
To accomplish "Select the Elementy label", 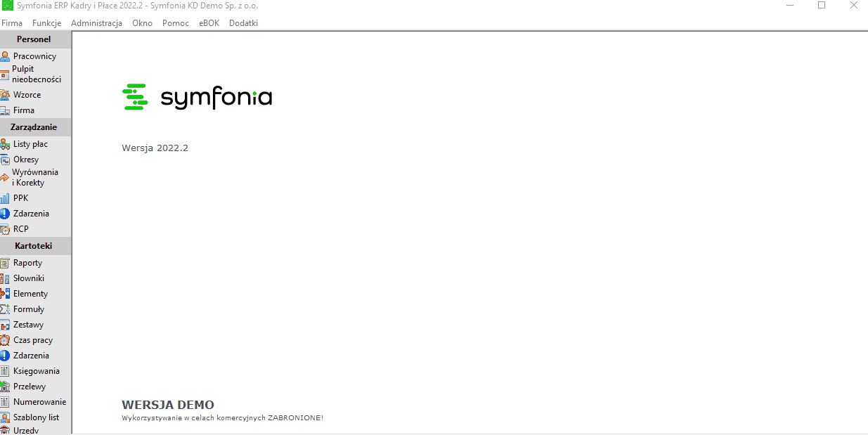I will coord(30,294).
